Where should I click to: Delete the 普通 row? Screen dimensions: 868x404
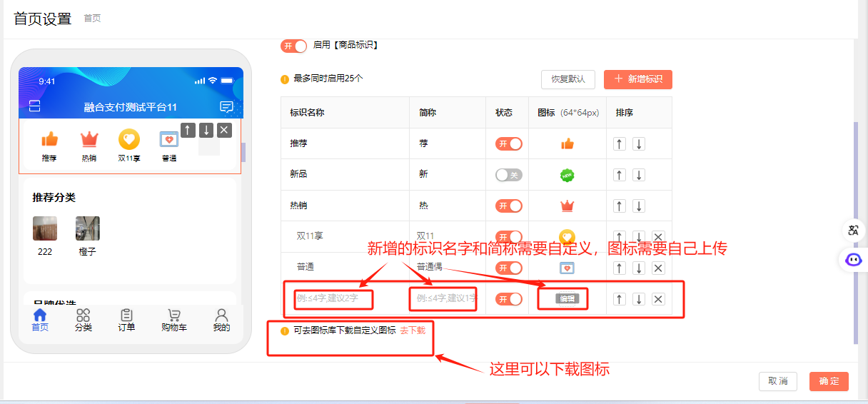click(x=658, y=268)
